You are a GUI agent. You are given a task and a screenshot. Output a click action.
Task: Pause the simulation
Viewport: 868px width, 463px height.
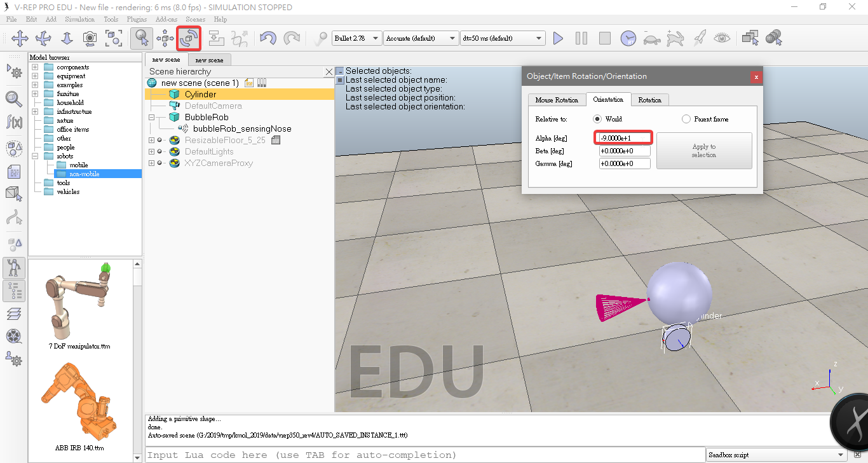[581, 38]
